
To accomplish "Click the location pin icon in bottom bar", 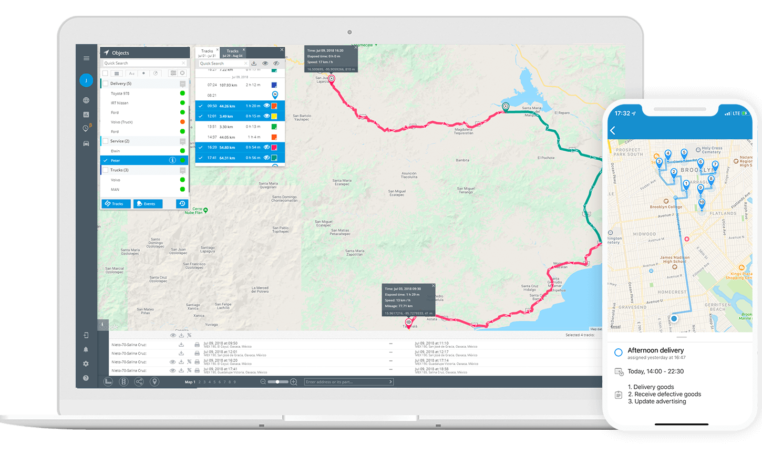I will click(155, 382).
